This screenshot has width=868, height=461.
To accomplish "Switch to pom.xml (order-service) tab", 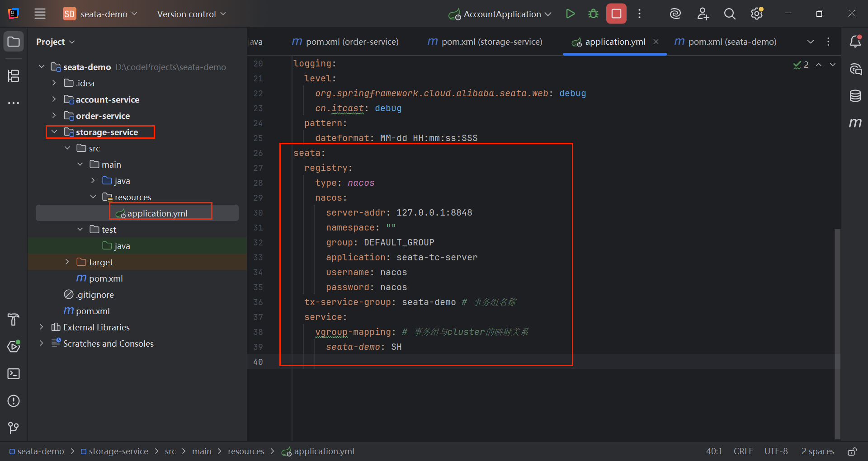I will coord(345,42).
